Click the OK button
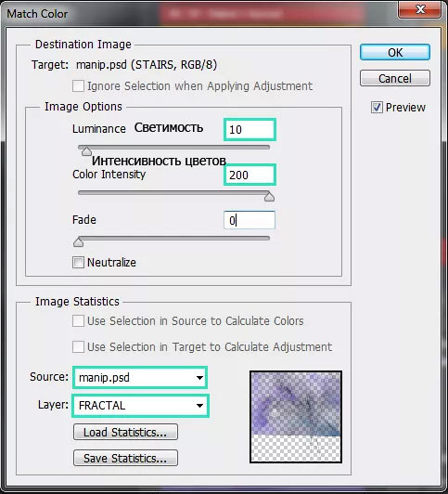 point(395,52)
